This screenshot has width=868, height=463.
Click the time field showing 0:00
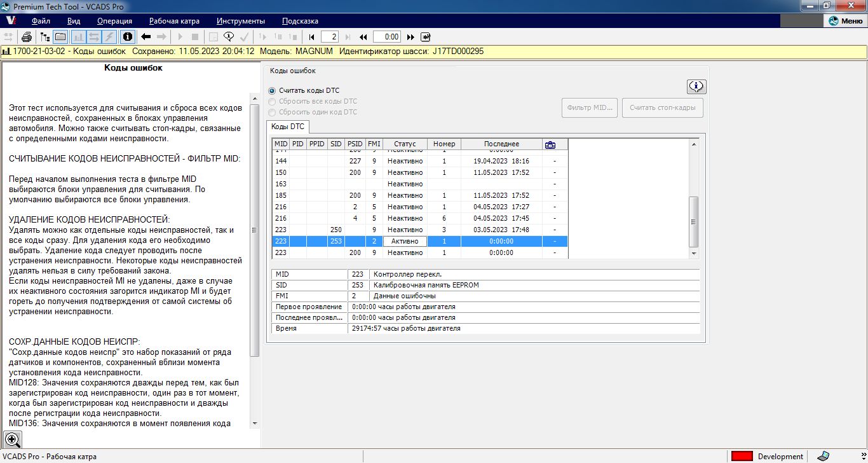[386, 37]
